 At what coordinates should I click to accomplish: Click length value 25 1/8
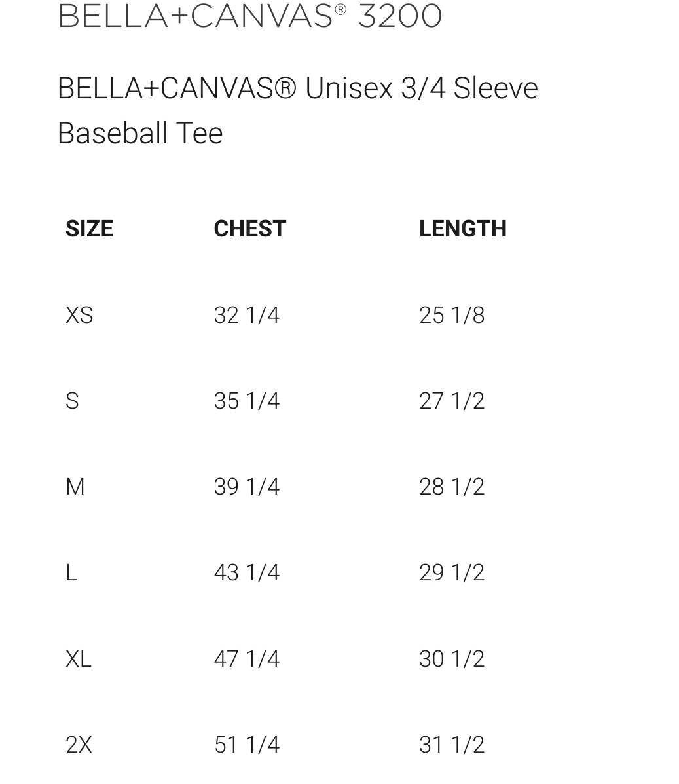point(452,315)
